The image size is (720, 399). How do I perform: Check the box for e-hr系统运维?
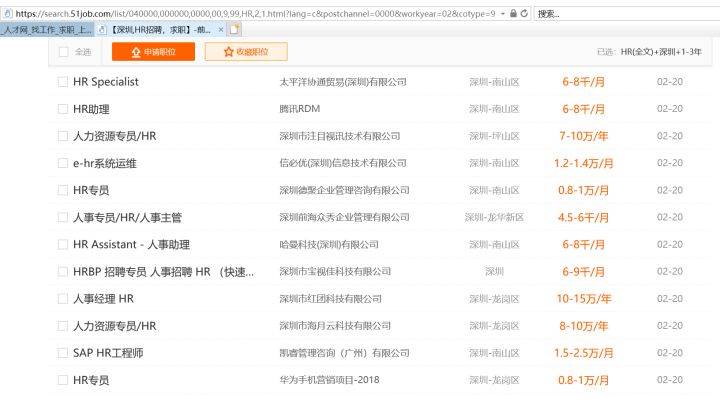63,163
